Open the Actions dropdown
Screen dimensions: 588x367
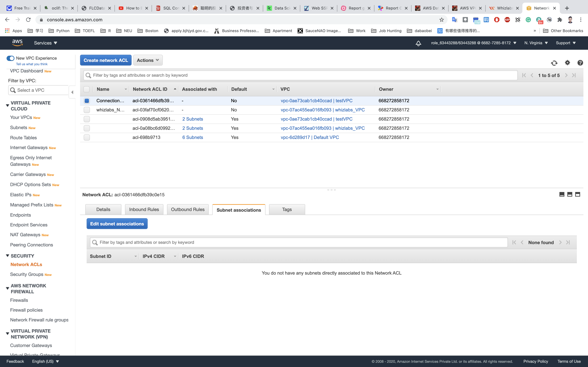tap(148, 60)
